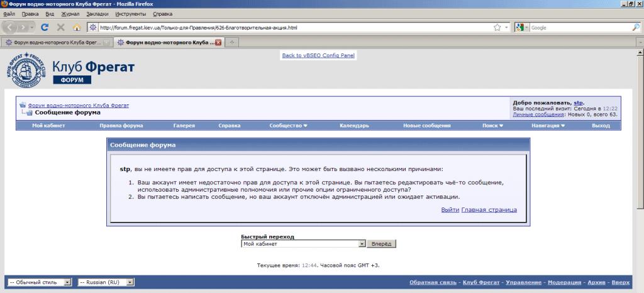Click the Firefox Reload button

tap(45, 28)
